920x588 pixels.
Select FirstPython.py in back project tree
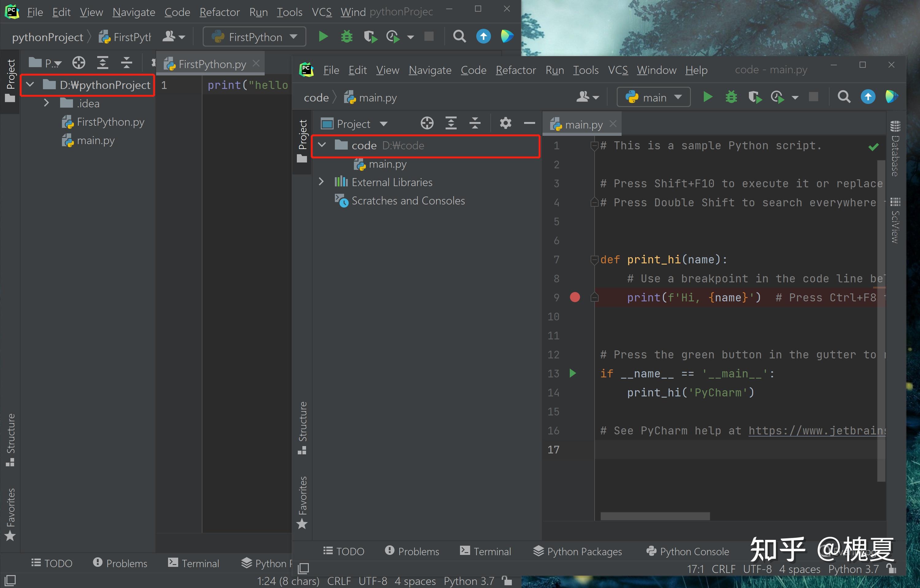(x=103, y=122)
